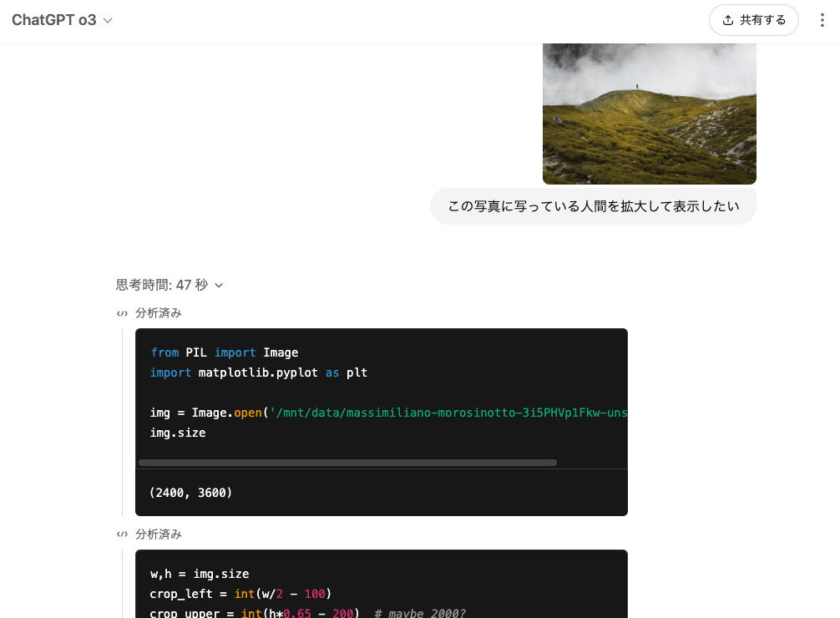Click the 'from PIL import Image' code line
840x618 pixels.
(x=224, y=352)
